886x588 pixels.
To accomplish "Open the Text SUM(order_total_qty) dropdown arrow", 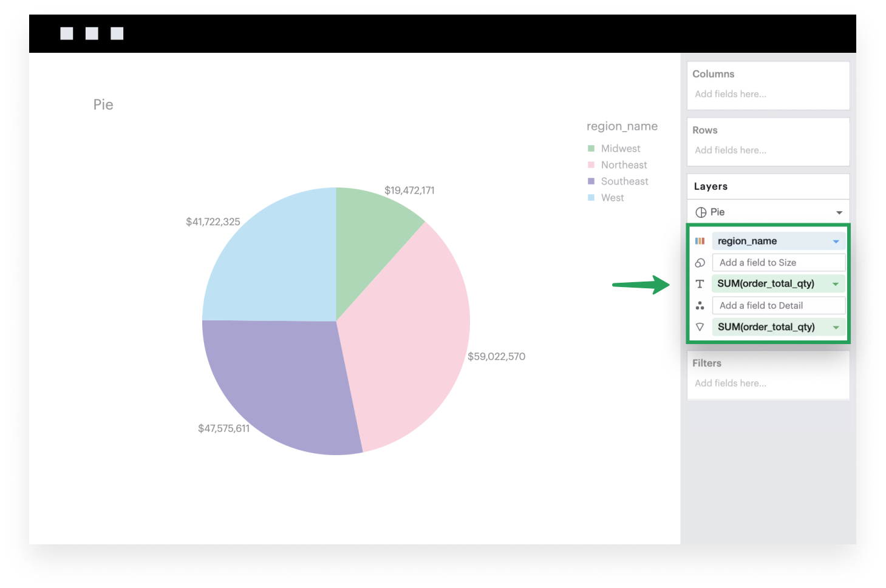I will click(x=836, y=284).
